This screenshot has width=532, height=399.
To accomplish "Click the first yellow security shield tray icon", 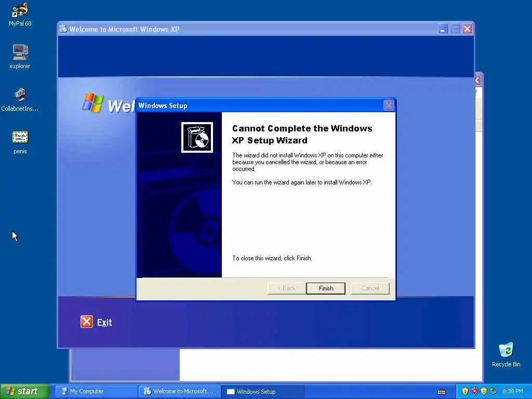I will pos(465,392).
